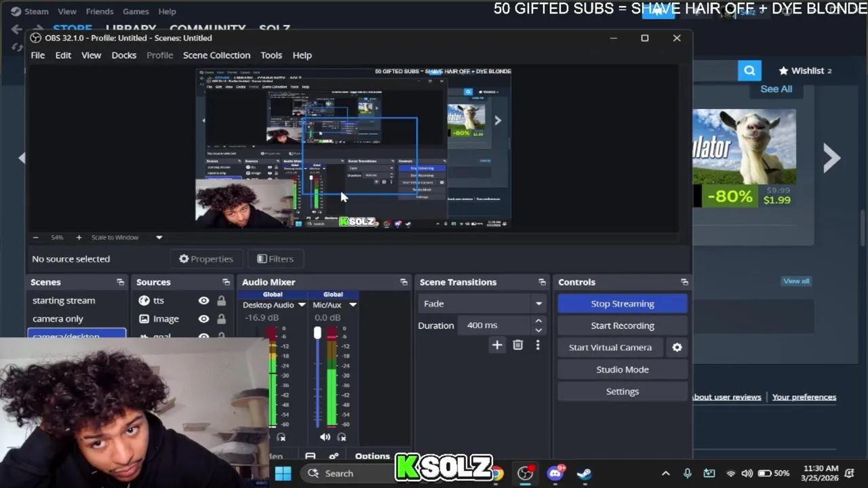
Task: Open Steam Wishlist button
Action: pyautogui.click(x=804, y=70)
